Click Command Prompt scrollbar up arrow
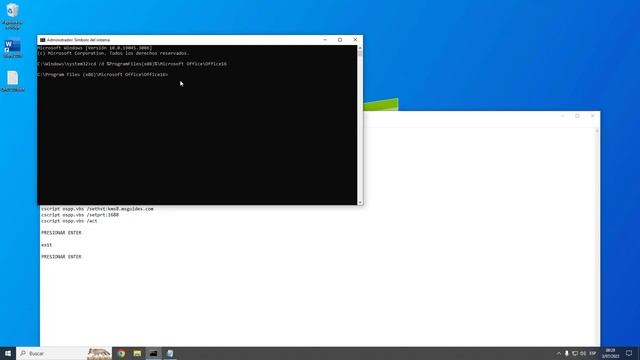This screenshot has width=640, height=360. pyautogui.click(x=360, y=48)
